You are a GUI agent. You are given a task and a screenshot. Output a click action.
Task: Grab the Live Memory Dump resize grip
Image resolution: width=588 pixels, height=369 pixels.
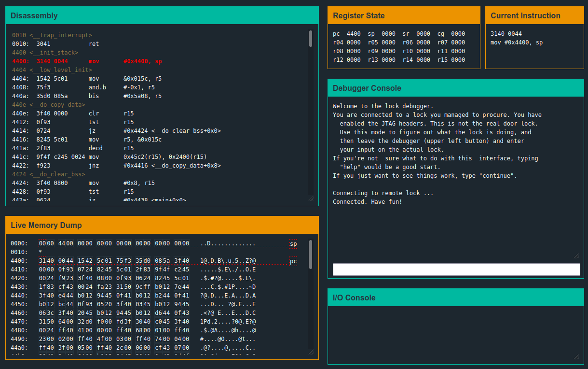[x=311, y=352]
